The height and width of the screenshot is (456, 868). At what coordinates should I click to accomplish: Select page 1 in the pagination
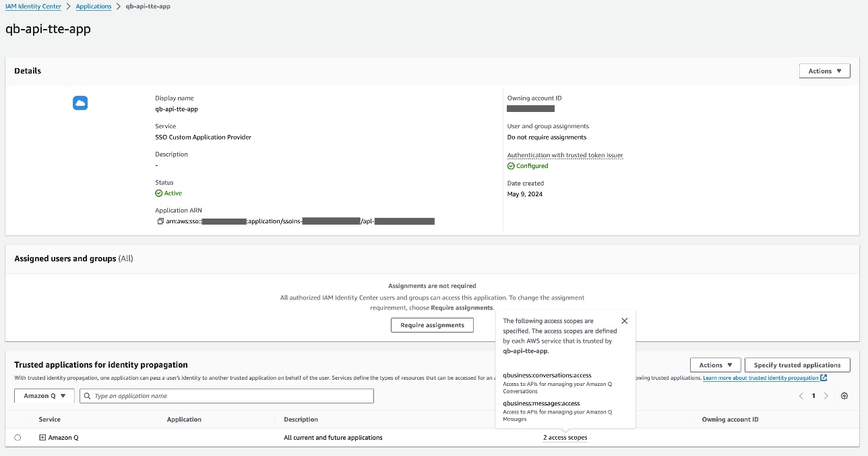tap(813, 396)
